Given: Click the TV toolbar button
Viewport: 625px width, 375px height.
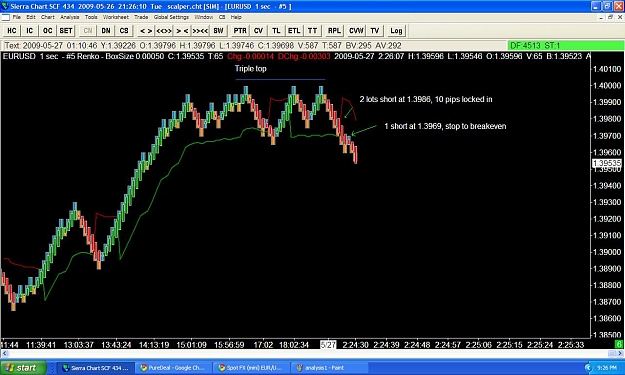Looking at the screenshot, I should click(x=374, y=31).
